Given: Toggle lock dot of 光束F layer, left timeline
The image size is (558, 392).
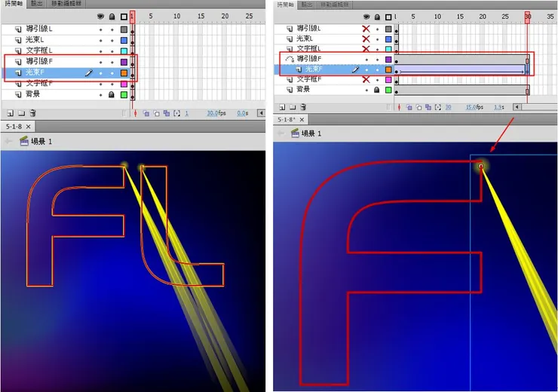Looking at the screenshot, I should coord(112,73).
